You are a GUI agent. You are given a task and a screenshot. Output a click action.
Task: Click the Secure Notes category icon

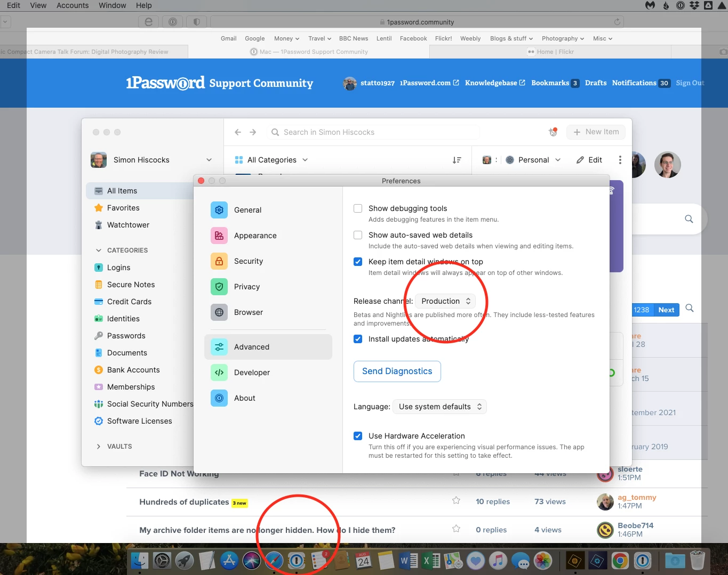coord(99,285)
